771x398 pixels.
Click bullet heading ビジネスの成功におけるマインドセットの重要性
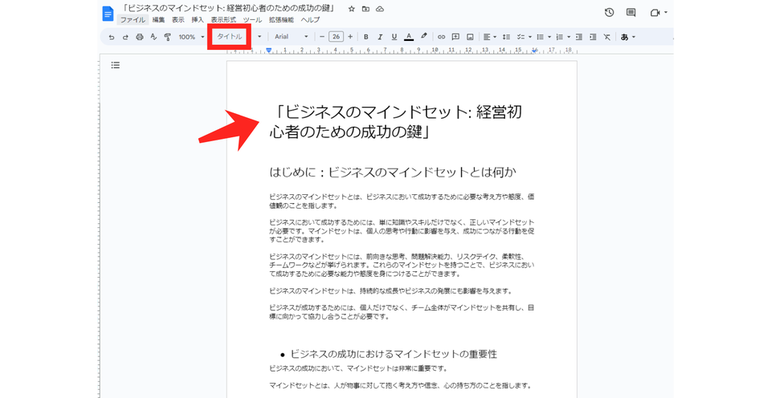tap(393, 354)
